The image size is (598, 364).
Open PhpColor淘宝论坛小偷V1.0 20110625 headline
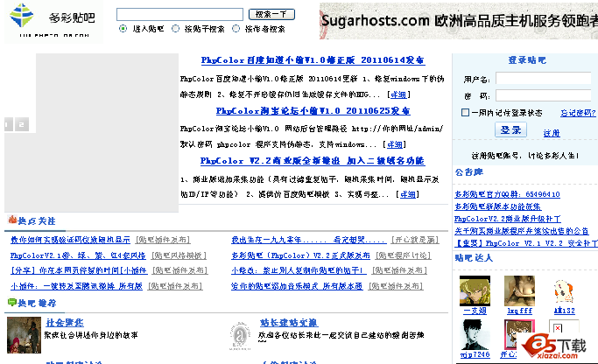313,111
